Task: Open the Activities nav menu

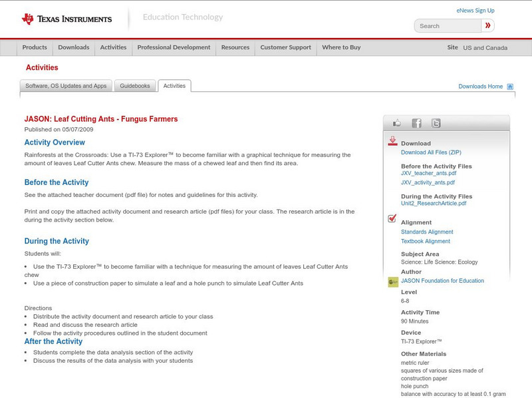Action: 113,47
